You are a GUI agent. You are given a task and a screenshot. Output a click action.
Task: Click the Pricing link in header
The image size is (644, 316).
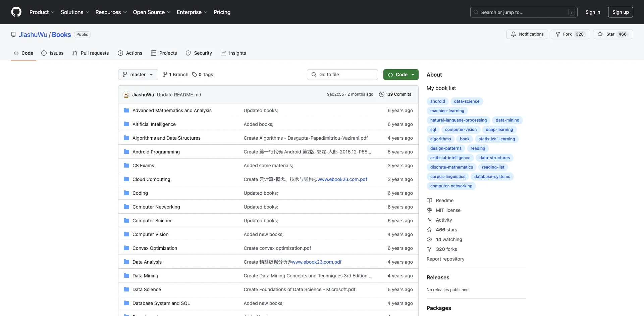pos(222,12)
